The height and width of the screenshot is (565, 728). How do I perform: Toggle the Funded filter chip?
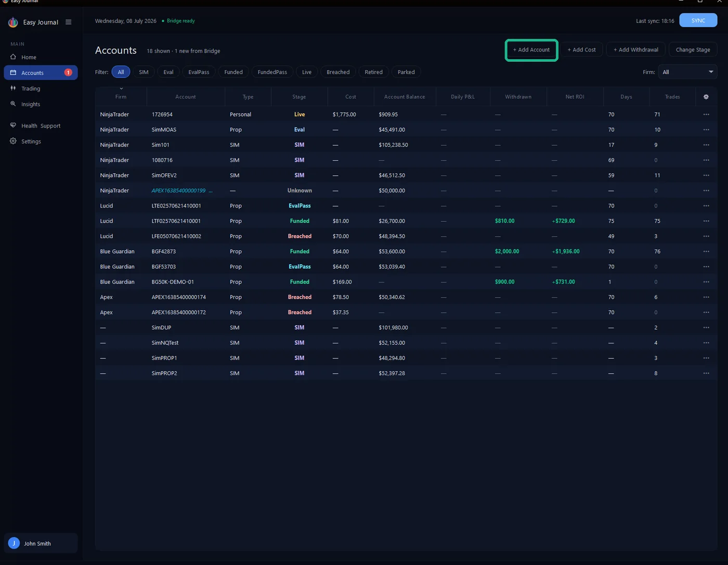[x=233, y=72]
